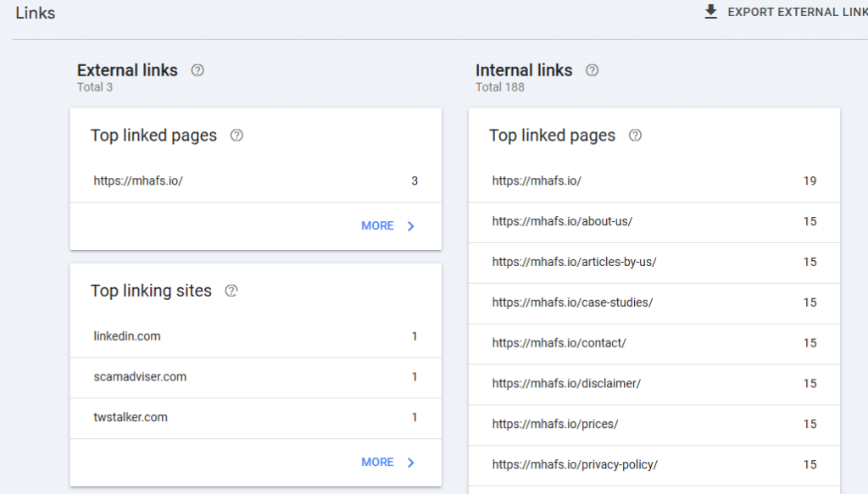Open help for external Top linked pages
This screenshot has width=868, height=494.
coord(236,135)
